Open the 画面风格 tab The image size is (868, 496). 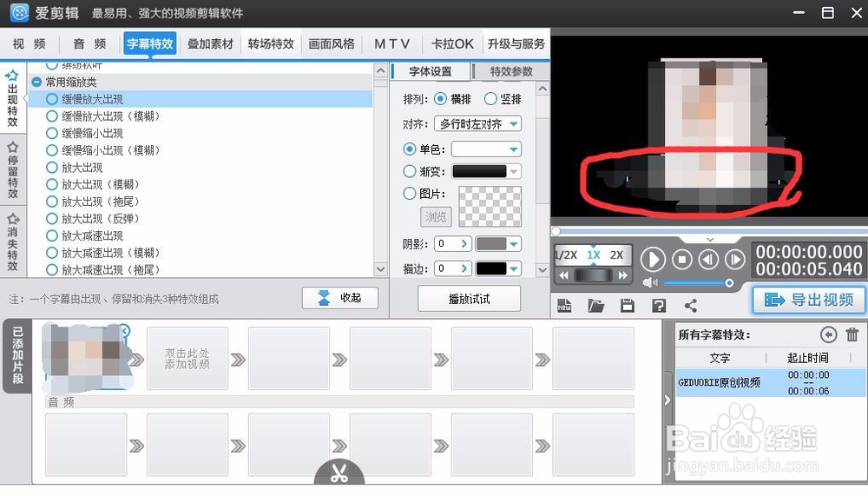click(x=332, y=43)
